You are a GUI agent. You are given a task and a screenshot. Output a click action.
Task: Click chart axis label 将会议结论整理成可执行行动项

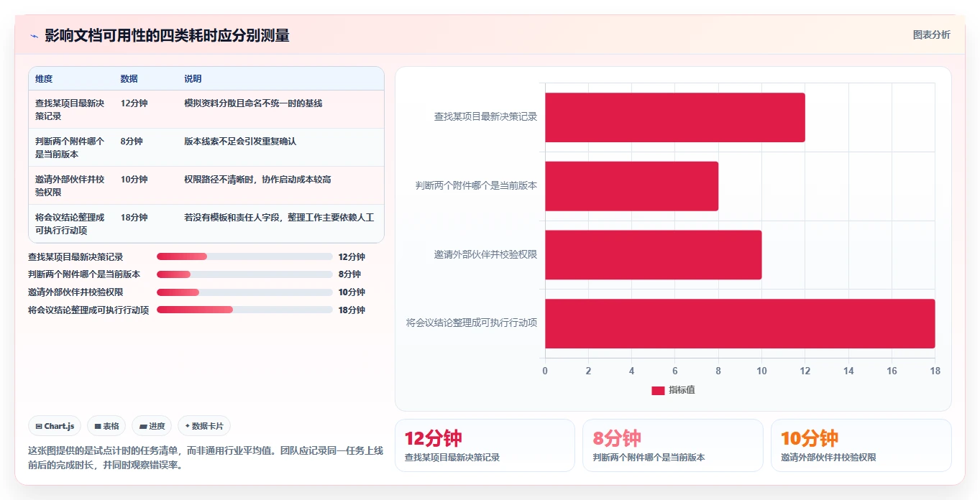pyautogui.click(x=472, y=323)
